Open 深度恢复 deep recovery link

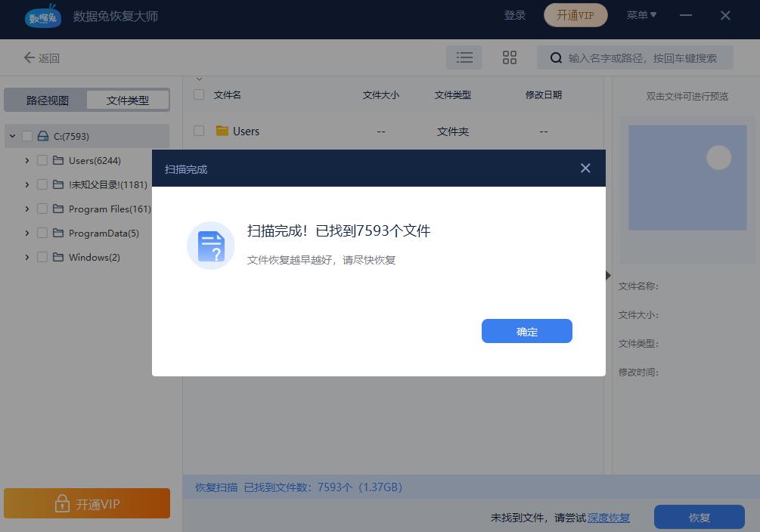click(608, 517)
